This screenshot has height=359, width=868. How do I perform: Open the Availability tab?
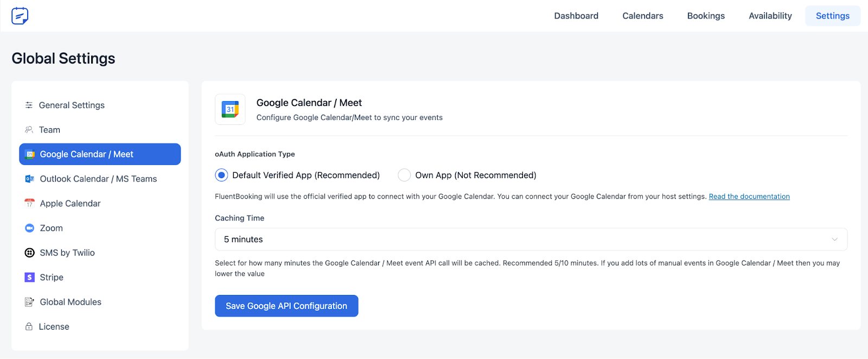pyautogui.click(x=770, y=16)
